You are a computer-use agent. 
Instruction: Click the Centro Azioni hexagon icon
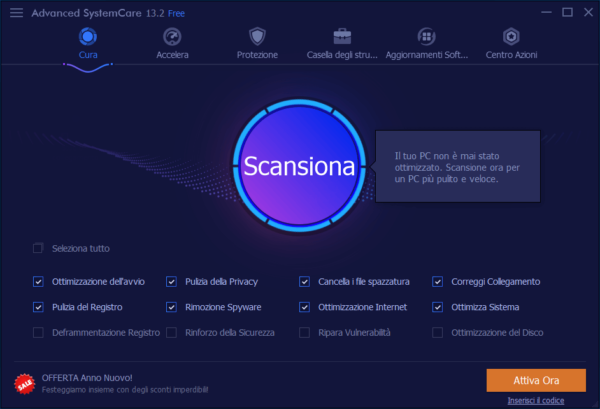(511, 37)
